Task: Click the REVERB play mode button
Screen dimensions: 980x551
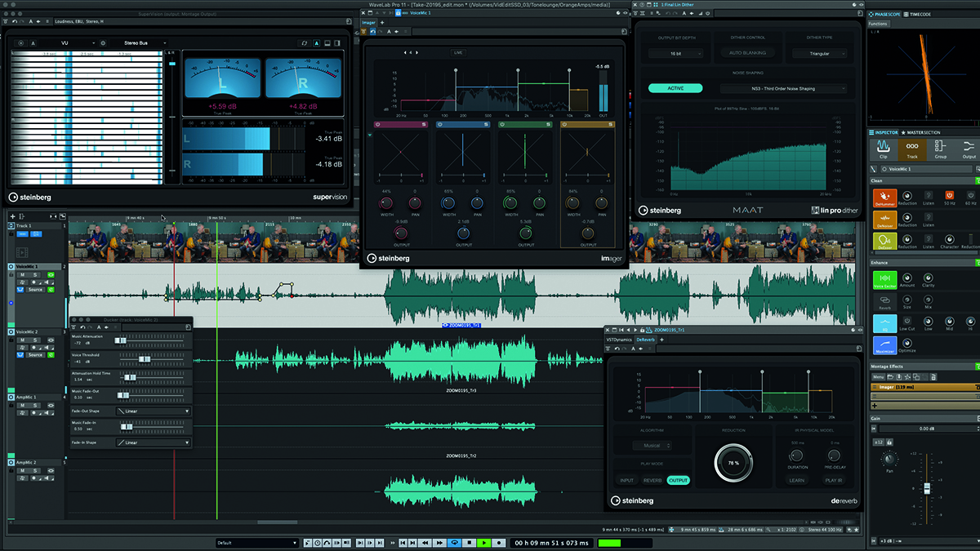Action: (653, 481)
